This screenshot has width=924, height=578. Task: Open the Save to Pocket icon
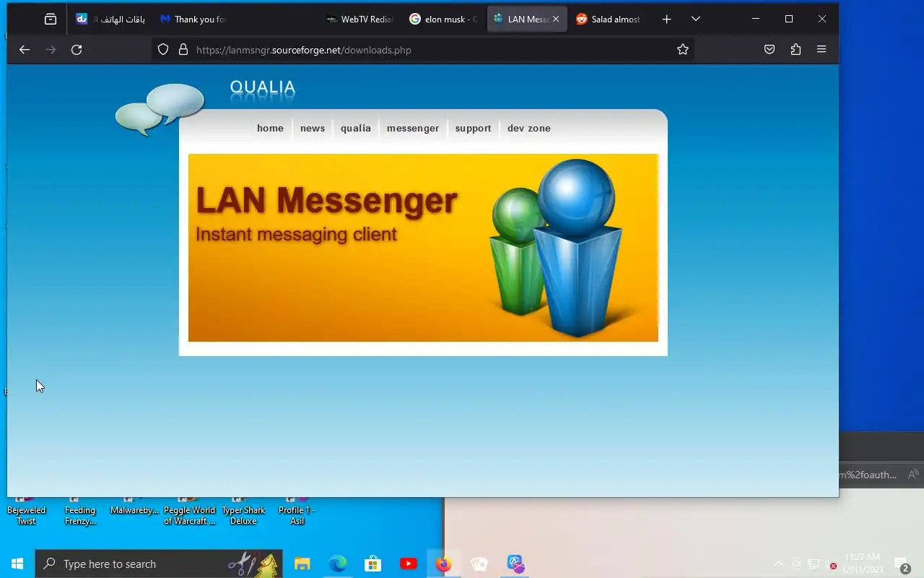click(x=770, y=50)
